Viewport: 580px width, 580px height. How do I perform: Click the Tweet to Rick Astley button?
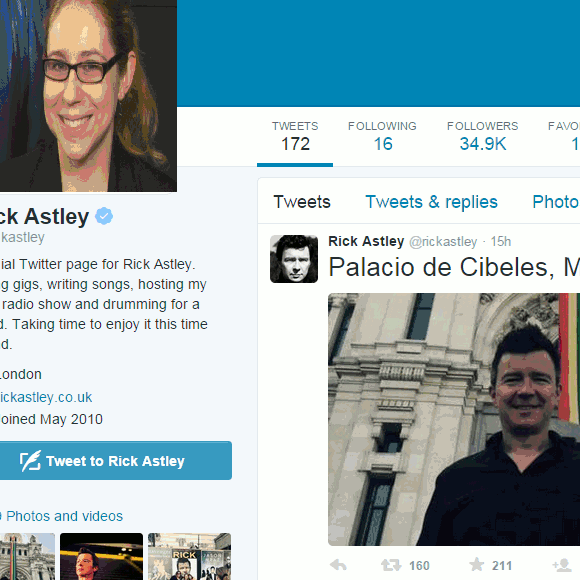(116, 461)
